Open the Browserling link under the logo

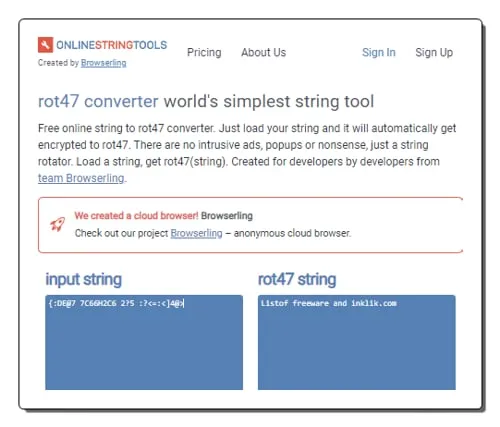103,63
